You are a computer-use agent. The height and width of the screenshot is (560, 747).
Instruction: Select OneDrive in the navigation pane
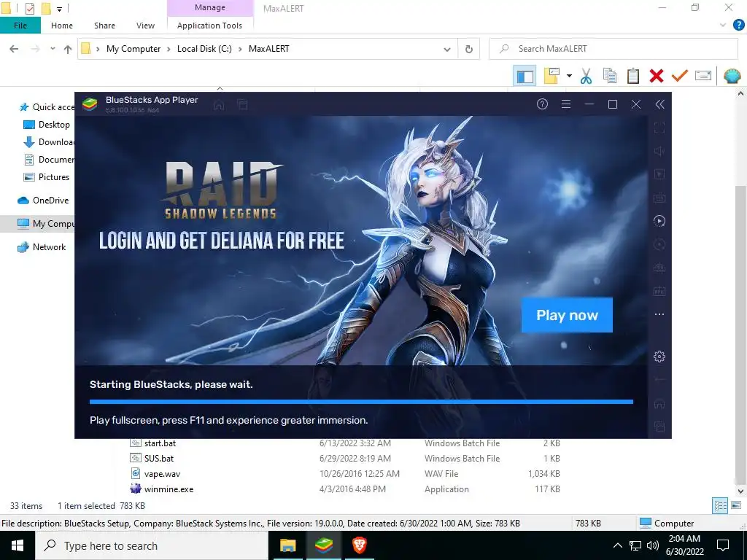pyautogui.click(x=43, y=201)
